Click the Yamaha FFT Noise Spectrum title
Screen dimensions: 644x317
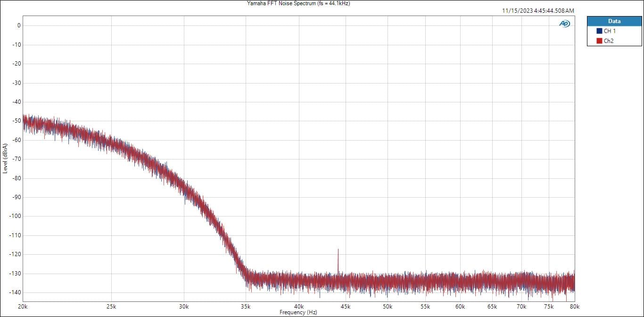298,3
